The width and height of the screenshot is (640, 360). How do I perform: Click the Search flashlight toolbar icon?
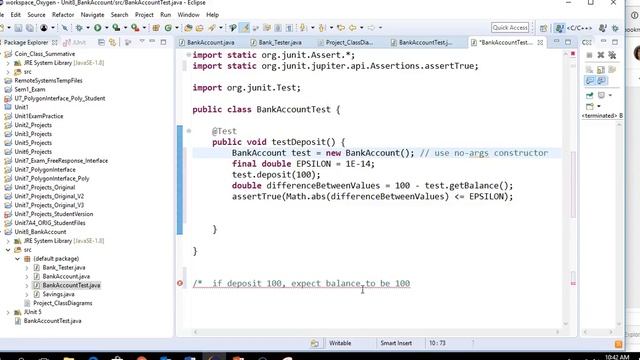(212, 28)
